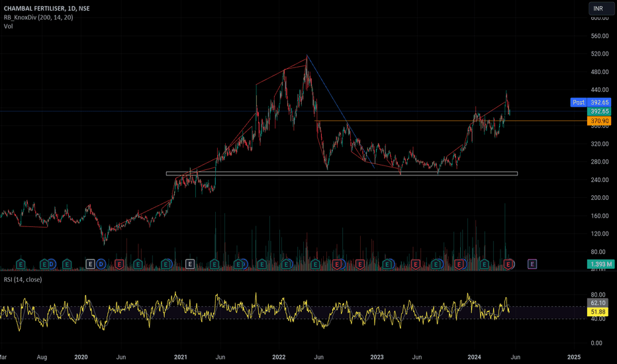Screen dimensions: 617x364
Task: Open the green earnings marker above Jun 2021
Action: pyautogui.click(x=214, y=265)
